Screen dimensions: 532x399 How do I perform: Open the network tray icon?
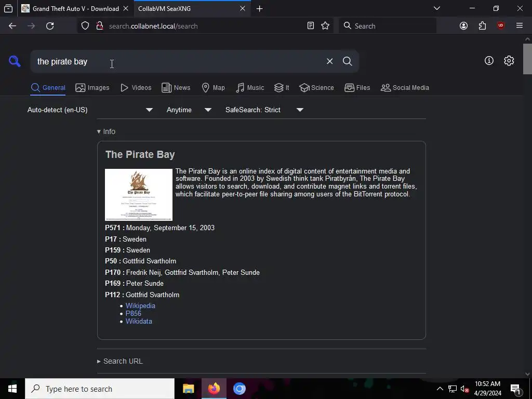(x=453, y=389)
